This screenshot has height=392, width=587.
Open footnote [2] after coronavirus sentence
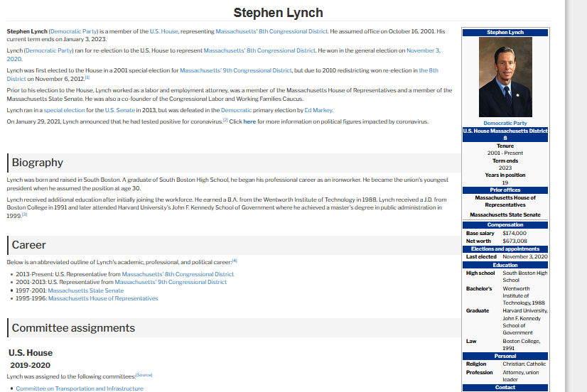click(x=225, y=120)
